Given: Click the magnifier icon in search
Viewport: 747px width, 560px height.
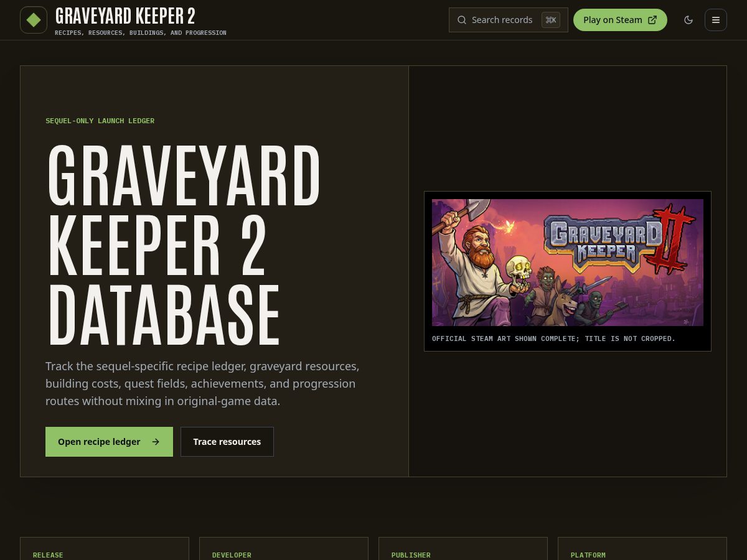Looking at the screenshot, I should tap(462, 20).
